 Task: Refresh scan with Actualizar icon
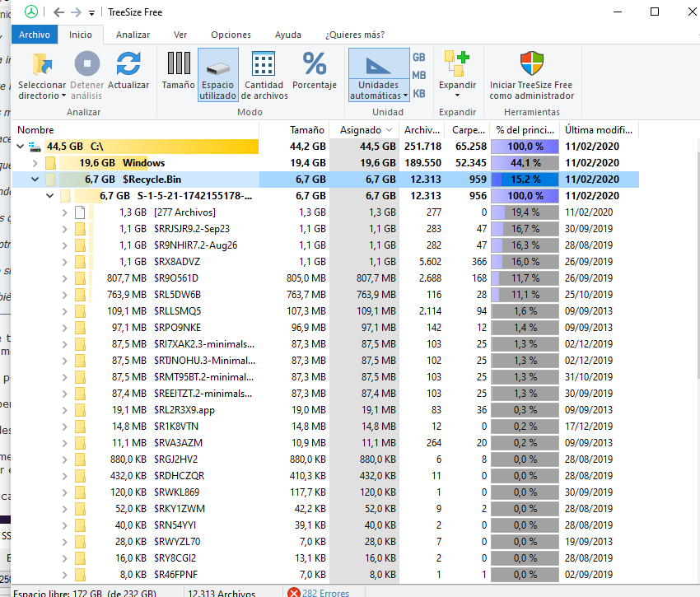[x=128, y=64]
